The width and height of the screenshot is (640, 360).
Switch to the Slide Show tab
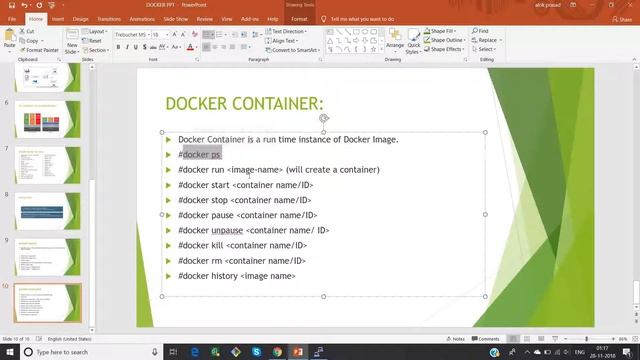[176, 19]
